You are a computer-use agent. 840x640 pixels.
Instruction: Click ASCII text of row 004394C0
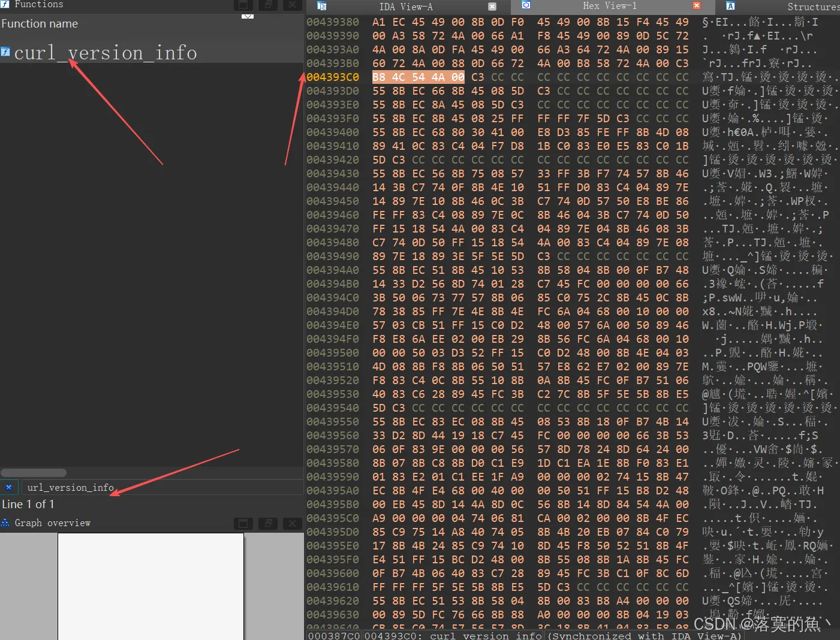(x=758, y=298)
